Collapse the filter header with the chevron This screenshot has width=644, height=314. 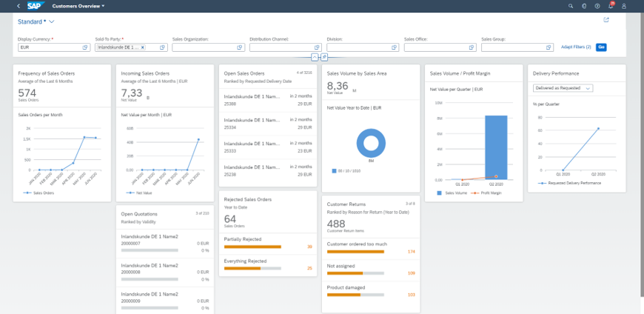click(x=315, y=57)
